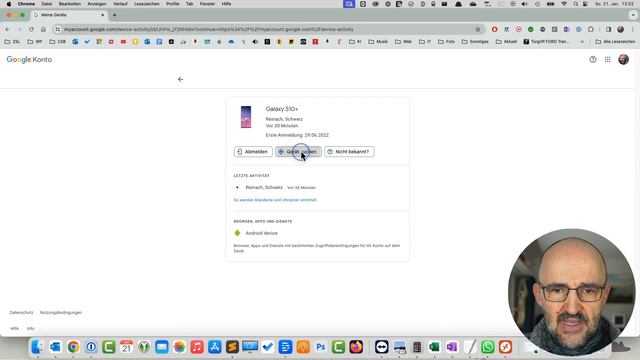Click the Abmelden button
The height and width of the screenshot is (360, 640).
(x=253, y=151)
